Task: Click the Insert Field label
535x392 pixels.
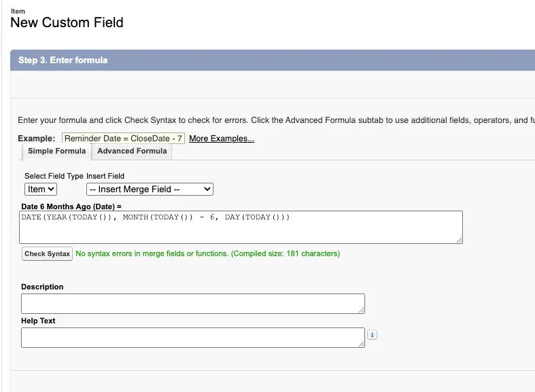Action: [x=105, y=176]
